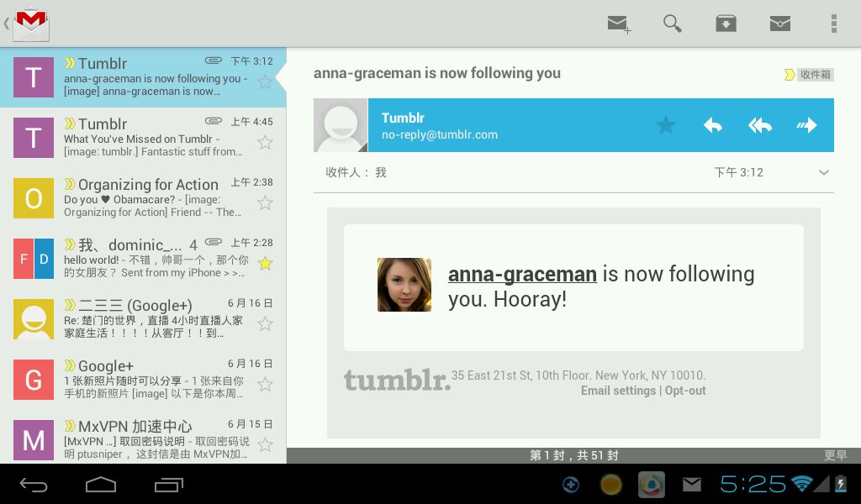Star the open Tumblr message in header
The height and width of the screenshot is (504, 861).
coord(666,125)
